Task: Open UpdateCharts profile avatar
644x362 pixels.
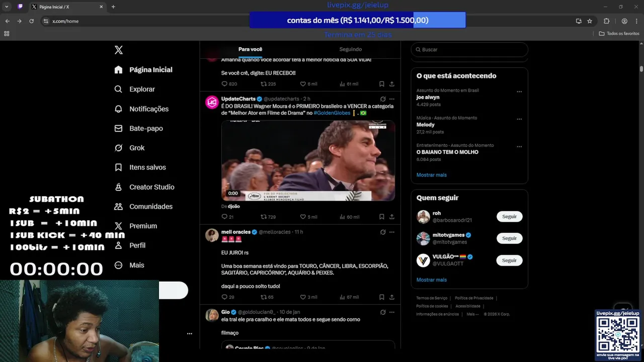Action: (212, 102)
